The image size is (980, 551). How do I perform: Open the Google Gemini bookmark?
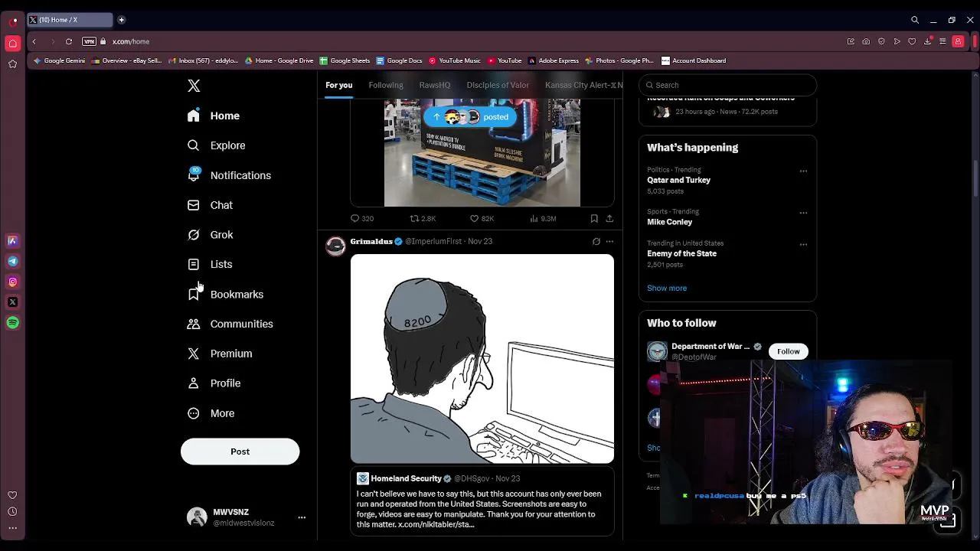(60, 60)
